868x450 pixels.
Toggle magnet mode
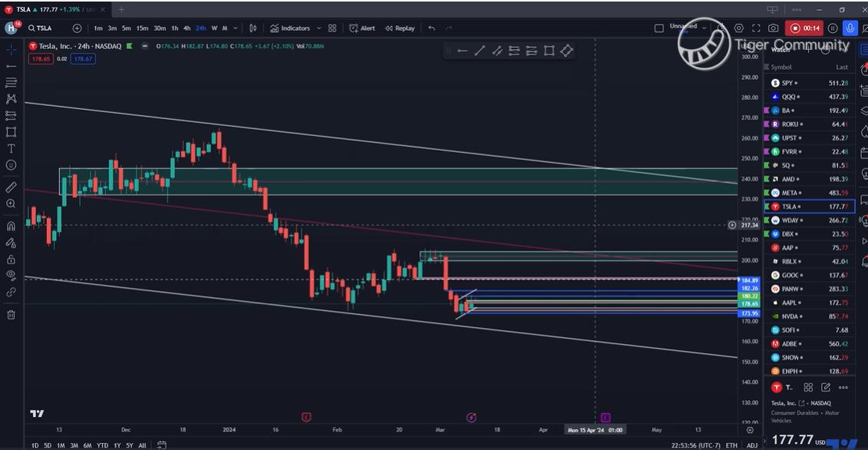(x=11, y=226)
